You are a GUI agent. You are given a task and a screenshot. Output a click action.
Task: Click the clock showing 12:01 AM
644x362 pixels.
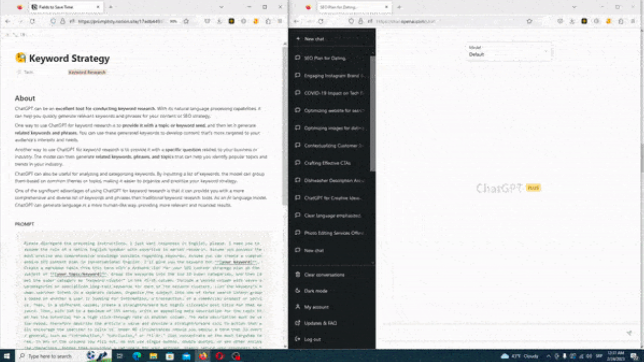click(616, 356)
